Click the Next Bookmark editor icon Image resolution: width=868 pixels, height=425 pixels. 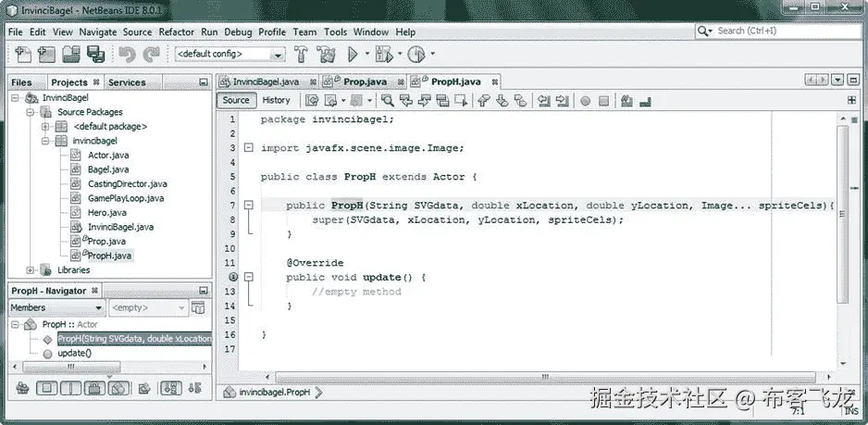point(502,100)
